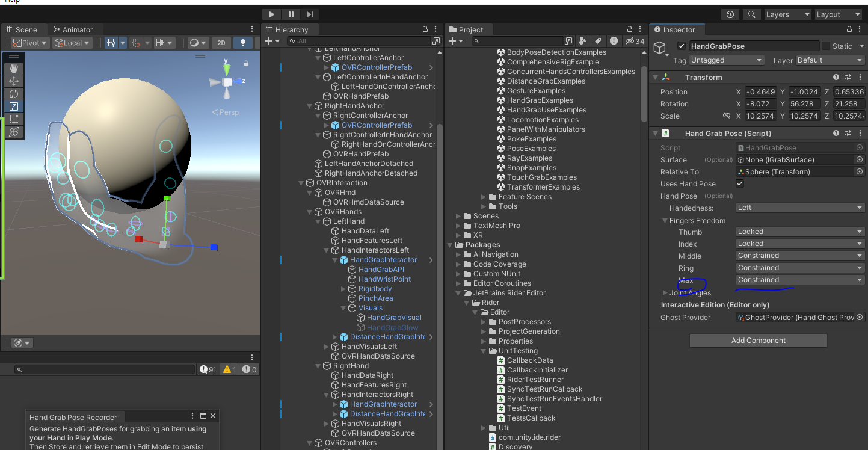This screenshot has width=868, height=450.
Task: Toggle grid snapping icon in Scene
Action: [137, 43]
